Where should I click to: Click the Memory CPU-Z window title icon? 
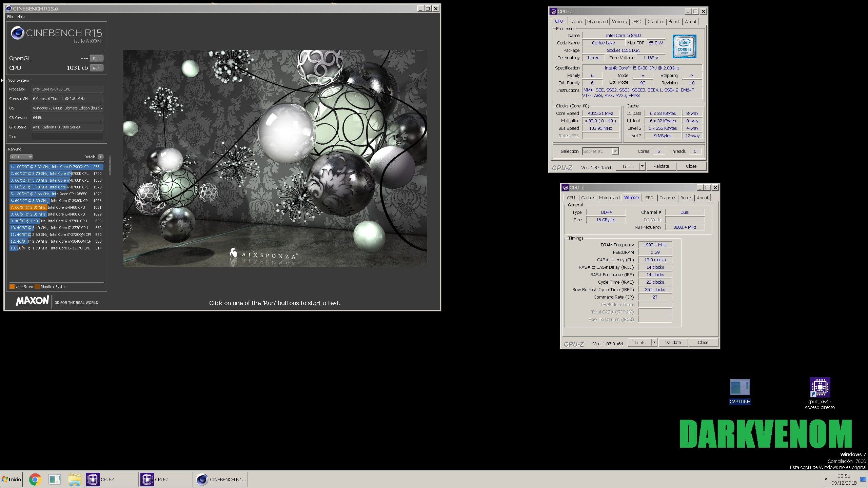coord(565,187)
